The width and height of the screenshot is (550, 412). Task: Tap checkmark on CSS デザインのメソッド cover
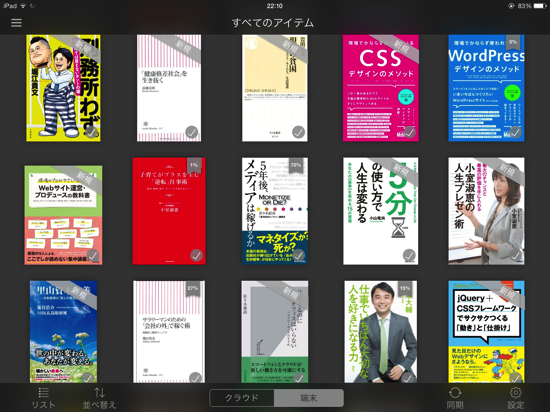(x=409, y=132)
